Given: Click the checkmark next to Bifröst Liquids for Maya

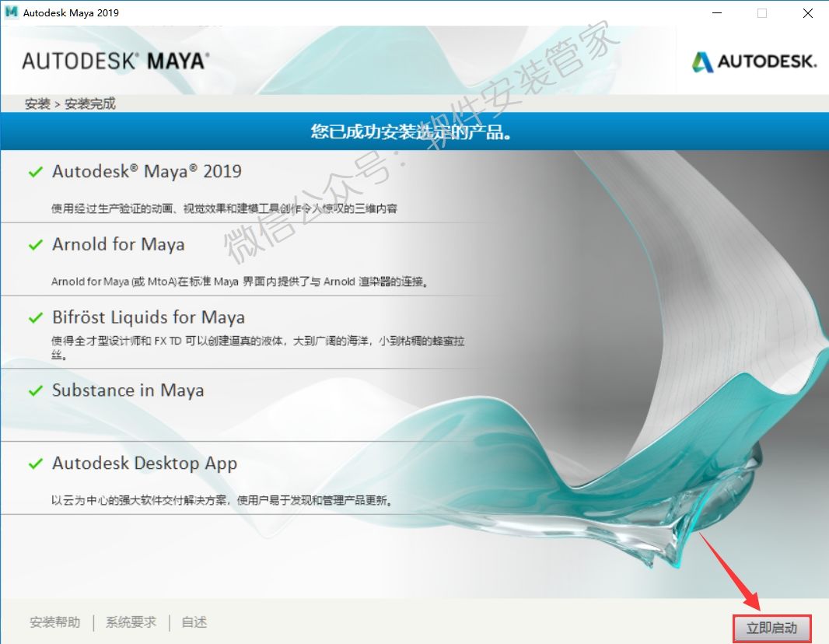Looking at the screenshot, I should point(35,318).
